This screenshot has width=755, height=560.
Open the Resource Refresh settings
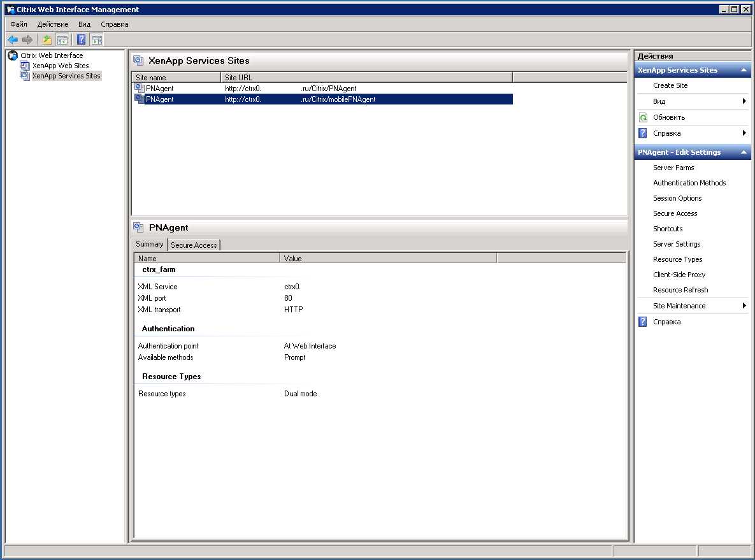[x=680, y=290]
